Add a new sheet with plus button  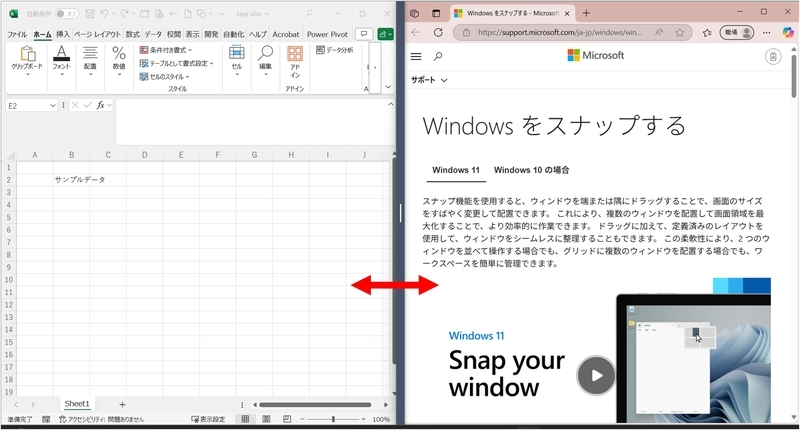point(122,404)
